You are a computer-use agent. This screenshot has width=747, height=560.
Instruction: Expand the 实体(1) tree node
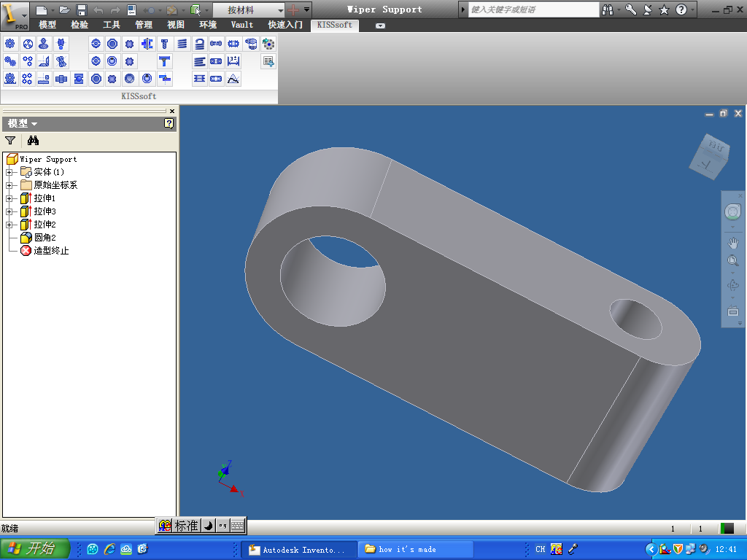pyautogui.click(x=9, y=172)
